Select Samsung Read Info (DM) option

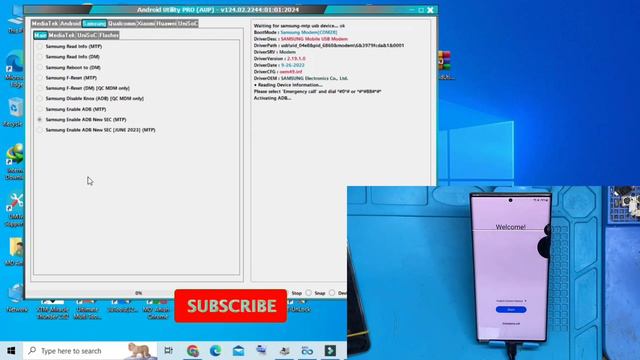69,57
